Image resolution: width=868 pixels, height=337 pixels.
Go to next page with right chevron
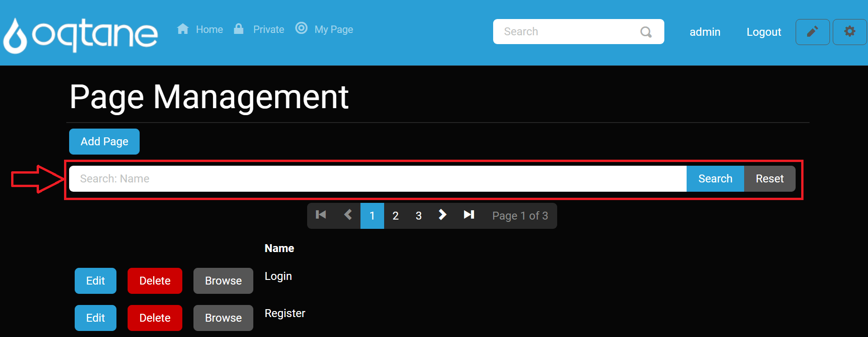click(443, 215)
